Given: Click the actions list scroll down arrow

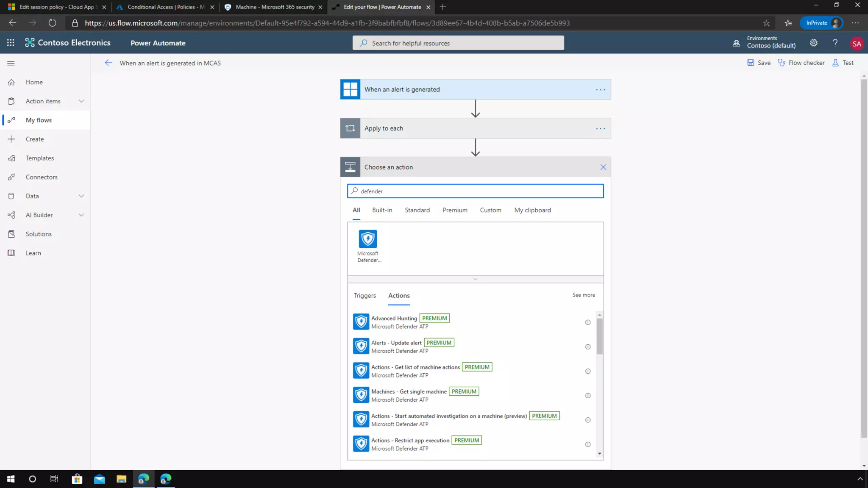Looking at the screenshot, I should coord(599,454).
